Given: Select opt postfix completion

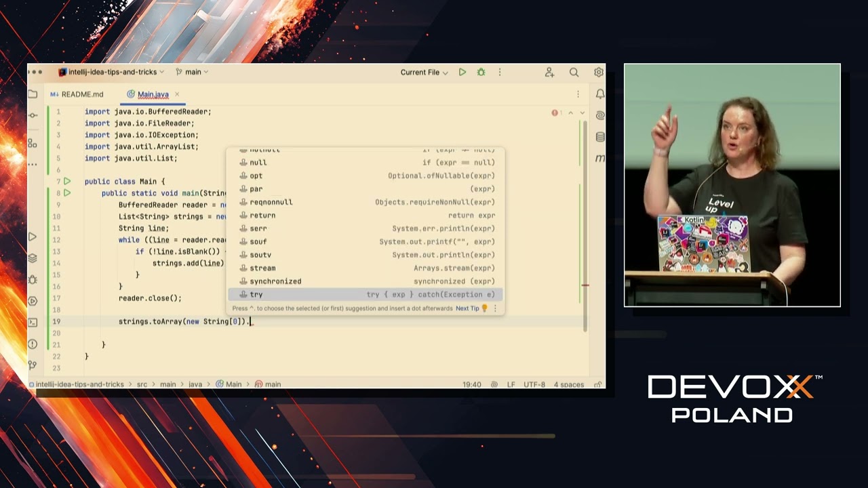Looking at the screenshot, I should pos(366,176).
